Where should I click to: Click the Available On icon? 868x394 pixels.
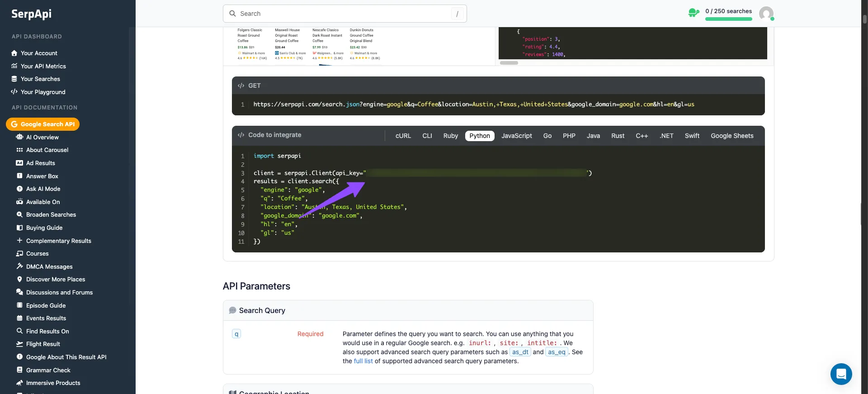tap(19, 202)
